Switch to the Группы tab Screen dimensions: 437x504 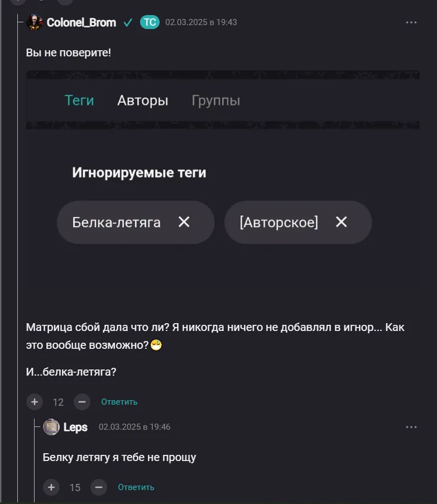tap(216, 100)
